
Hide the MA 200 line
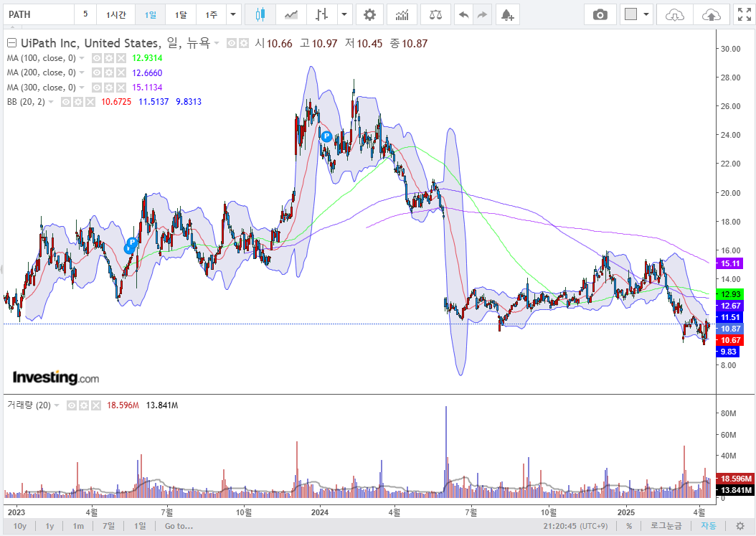[97, 73]
